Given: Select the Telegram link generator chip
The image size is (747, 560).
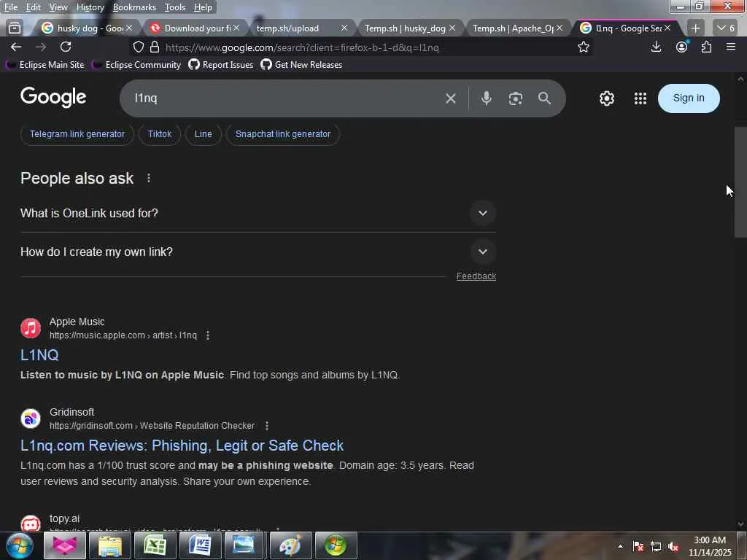Looking at the screenshot, I should coord(77,134).
